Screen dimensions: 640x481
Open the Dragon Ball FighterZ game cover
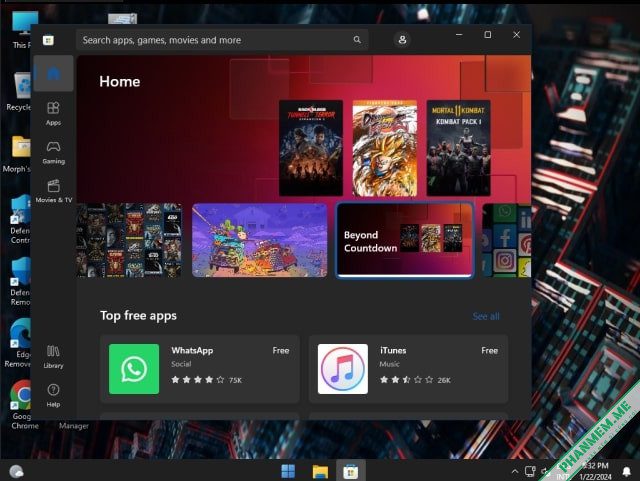pos(384,148)
